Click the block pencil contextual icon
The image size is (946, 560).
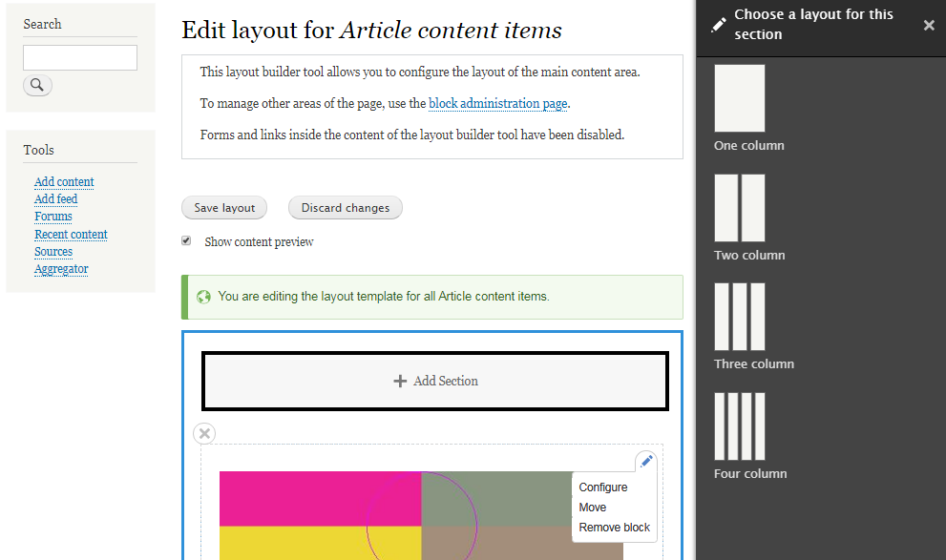click(x=646, y=461)
